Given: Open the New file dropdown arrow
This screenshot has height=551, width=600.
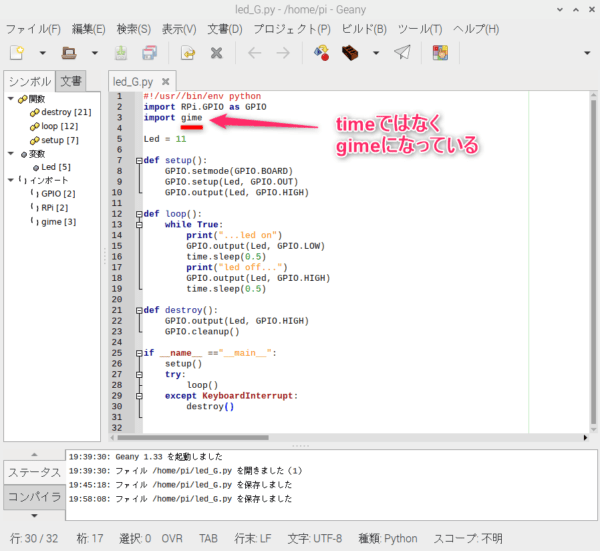Looking at the screenshot, I should click(42, 53).
